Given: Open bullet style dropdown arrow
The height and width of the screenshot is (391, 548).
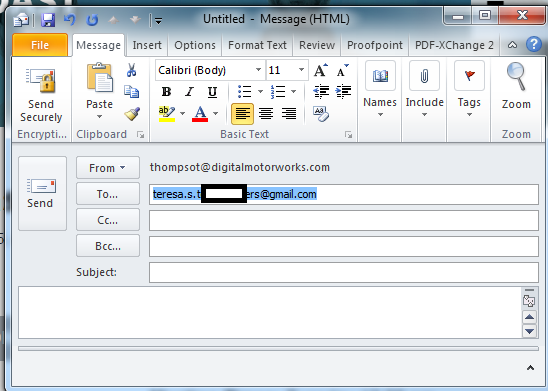Looking at the screenshot, I should click(x=260, y=92).
